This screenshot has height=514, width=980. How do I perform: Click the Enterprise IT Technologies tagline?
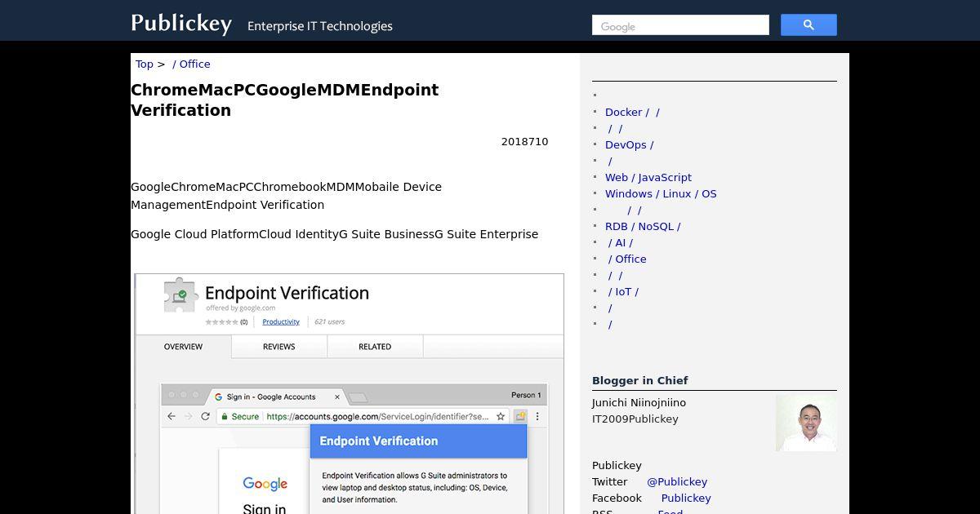coord(320,26)
